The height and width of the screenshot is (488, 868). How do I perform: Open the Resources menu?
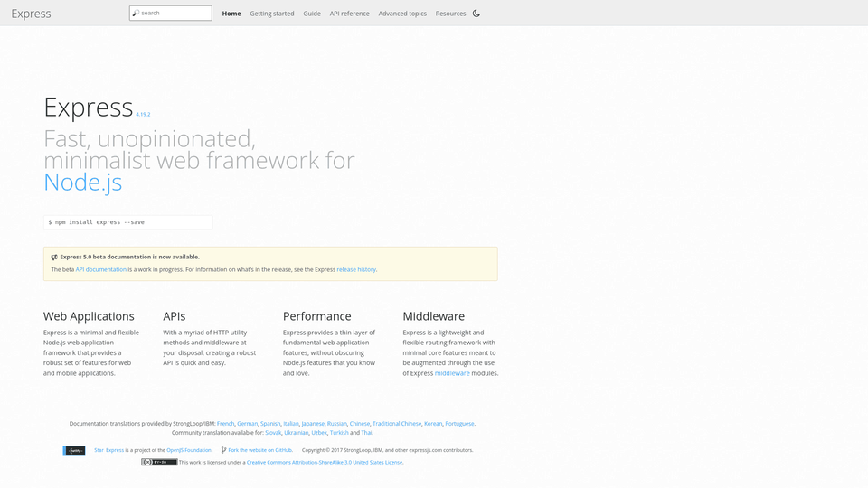tap(450, 14)
